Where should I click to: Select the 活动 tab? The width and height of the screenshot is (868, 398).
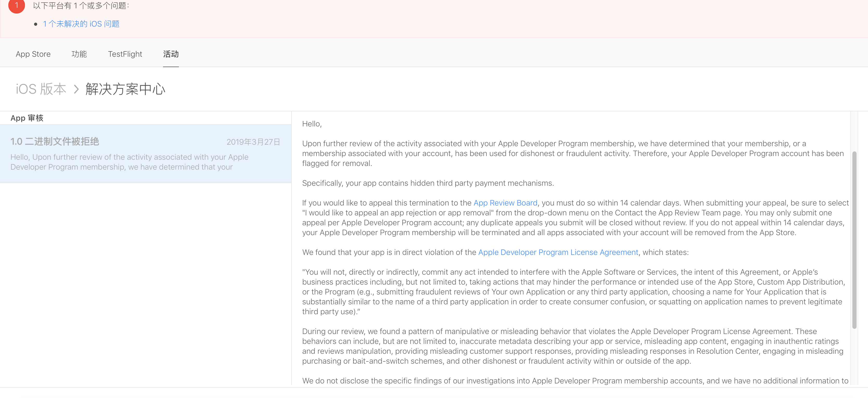171,54
